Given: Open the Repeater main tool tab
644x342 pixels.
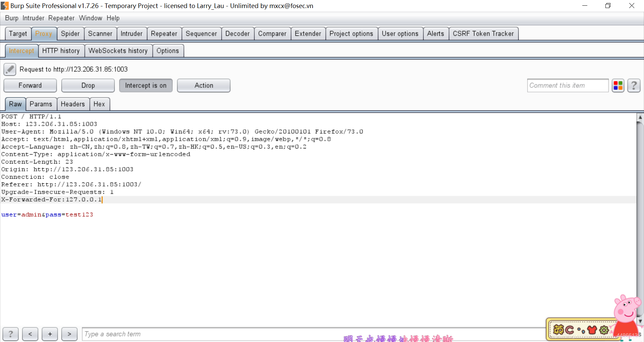Looking at the screenshot, I should 164,34.
